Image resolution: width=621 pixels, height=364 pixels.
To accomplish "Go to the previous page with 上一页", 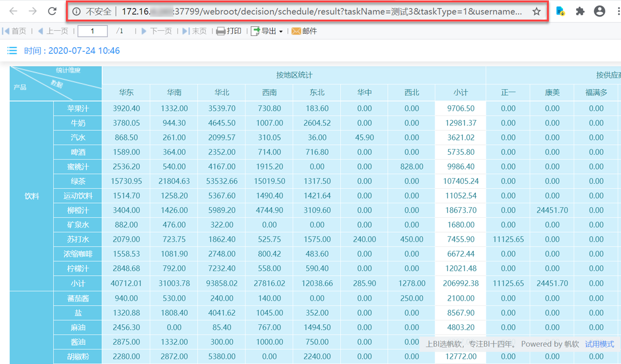I will click(53, 31).
